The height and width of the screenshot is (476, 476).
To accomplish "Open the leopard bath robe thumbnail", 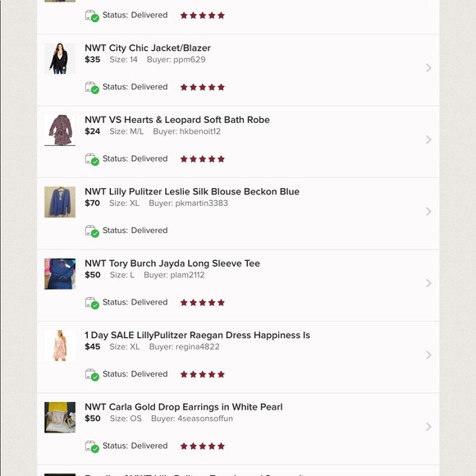I will pyautogui.click(x=60, y=130).
